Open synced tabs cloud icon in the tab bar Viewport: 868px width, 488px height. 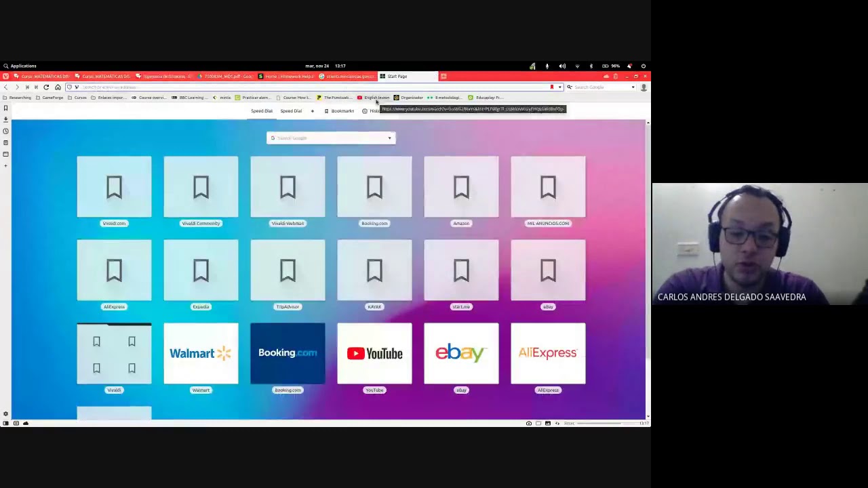(x=606, y=76)
